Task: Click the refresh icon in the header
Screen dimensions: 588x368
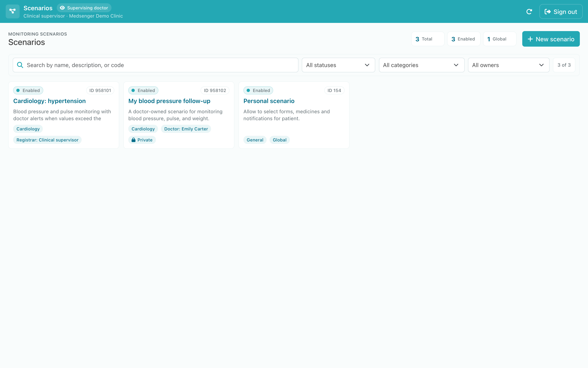Action: [529, 11]
